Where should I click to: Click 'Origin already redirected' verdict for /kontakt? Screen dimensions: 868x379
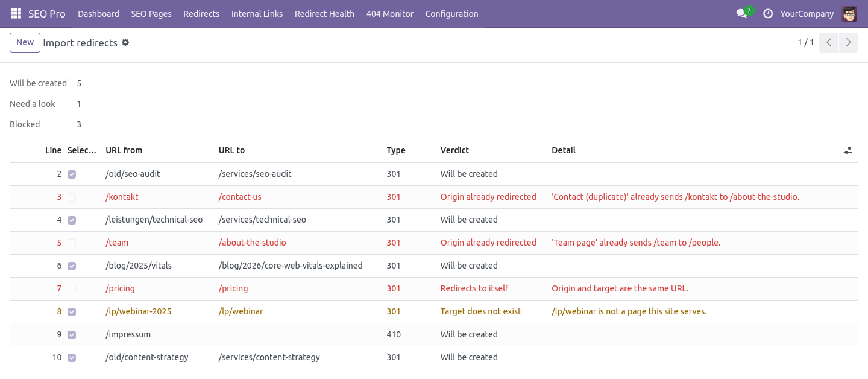pyautogui.click(x=488, y=197)
